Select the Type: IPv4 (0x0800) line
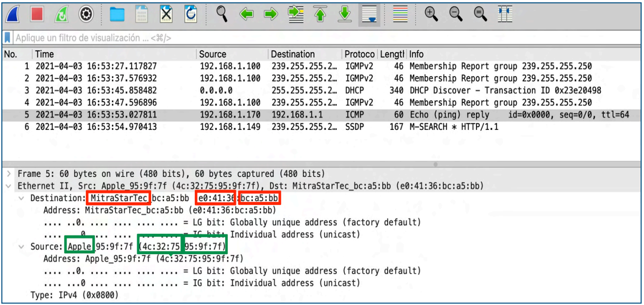Image resolution: width=644 pixels, height=305 pixels. coord(75,295)
